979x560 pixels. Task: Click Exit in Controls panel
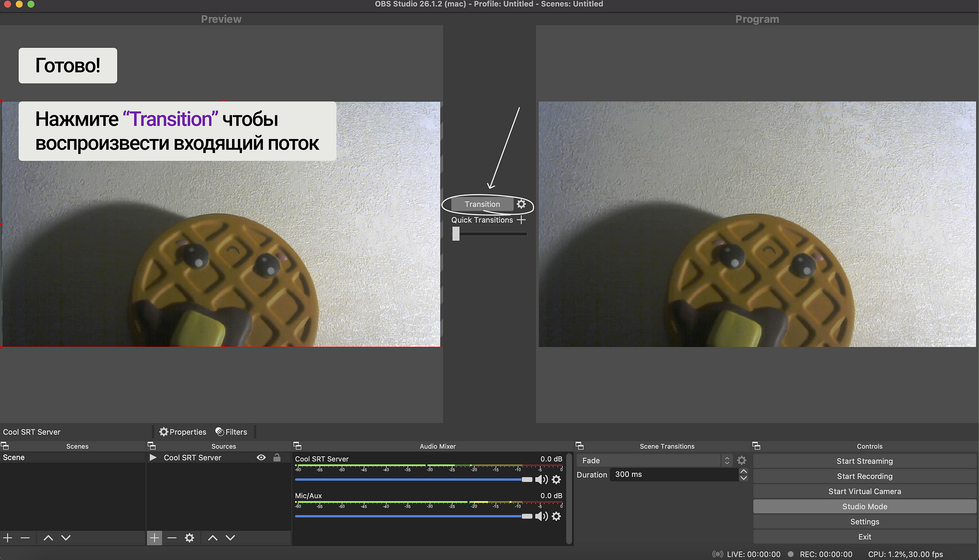(864, 537)
